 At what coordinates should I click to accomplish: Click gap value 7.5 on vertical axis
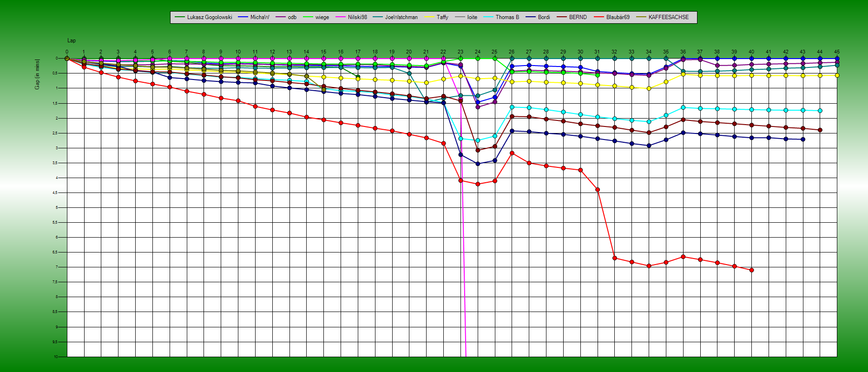(x=56, y=282)
